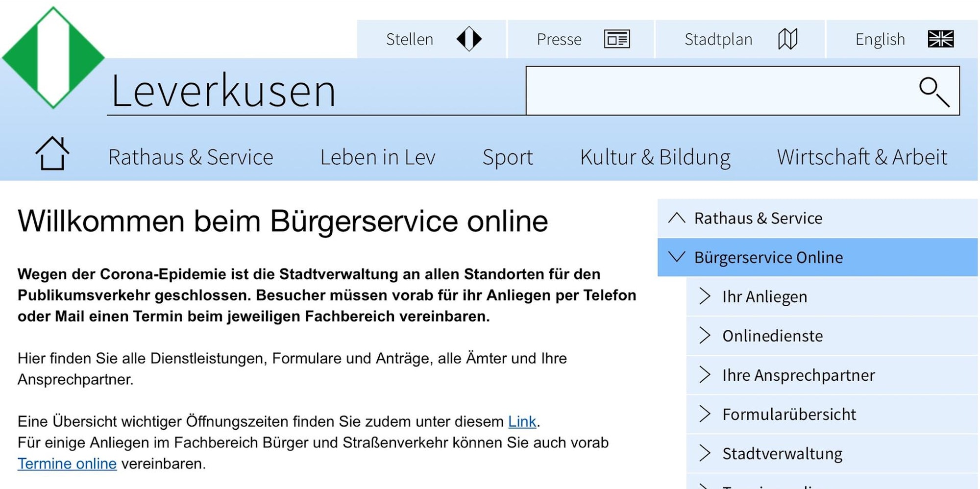Click the Leverkusen diamond city logo
This screenshot has height=489, width=980.
tap(54, 56)
